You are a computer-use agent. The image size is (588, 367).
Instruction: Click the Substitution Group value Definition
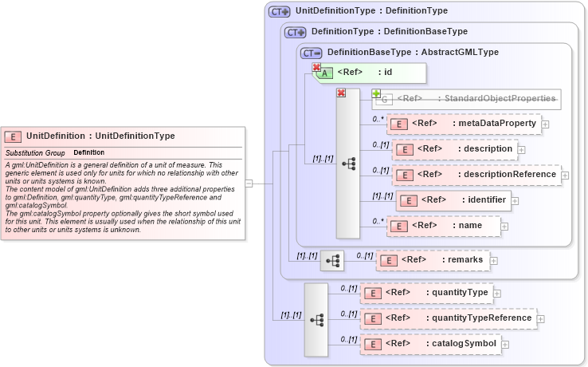[x=89, y=152]
